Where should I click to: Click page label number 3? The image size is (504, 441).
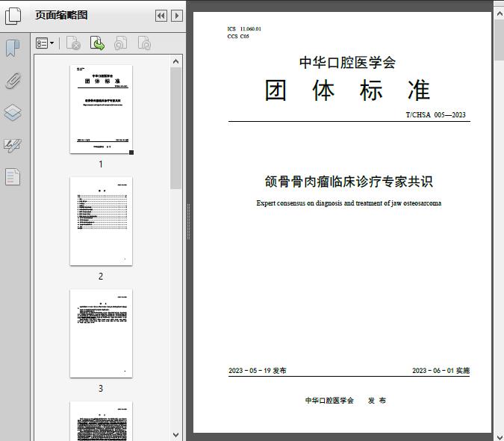[101, 389]
